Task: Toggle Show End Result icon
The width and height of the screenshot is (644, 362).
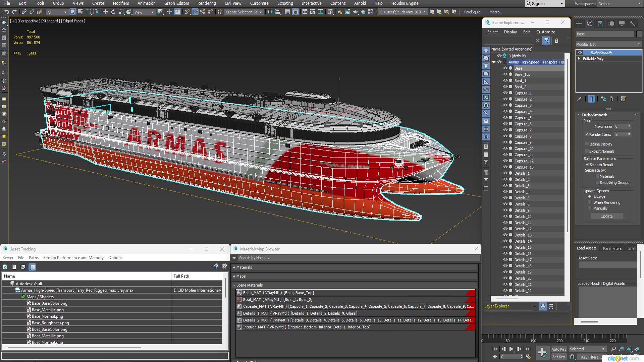Action: coord(591,99)
